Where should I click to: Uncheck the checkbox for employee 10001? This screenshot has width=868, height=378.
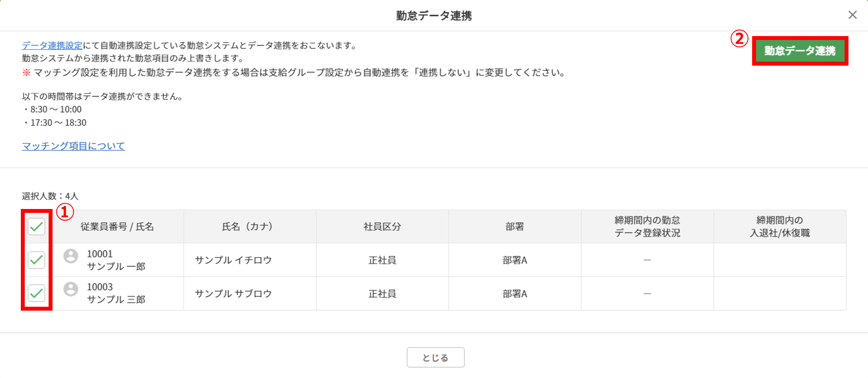point(36,260)
